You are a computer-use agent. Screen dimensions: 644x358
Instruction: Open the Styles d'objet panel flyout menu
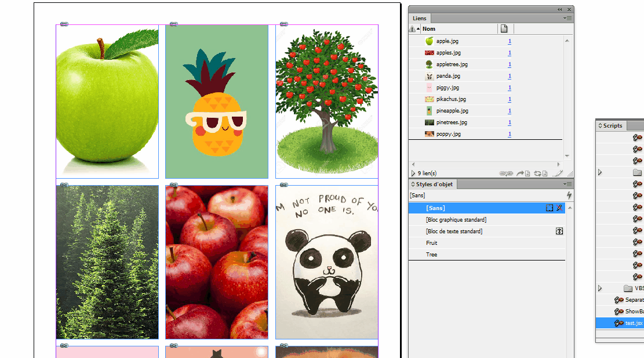pyautogui.click(x=567, y=184)
